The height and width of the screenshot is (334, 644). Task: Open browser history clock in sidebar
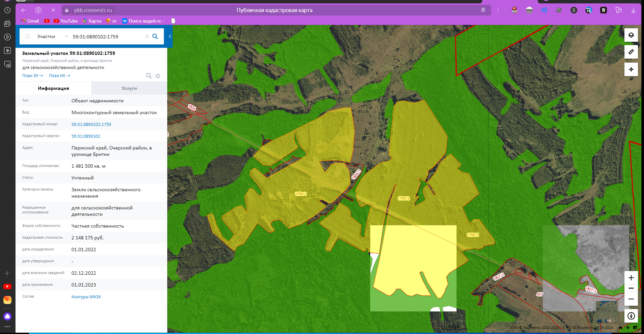point(7,10)
